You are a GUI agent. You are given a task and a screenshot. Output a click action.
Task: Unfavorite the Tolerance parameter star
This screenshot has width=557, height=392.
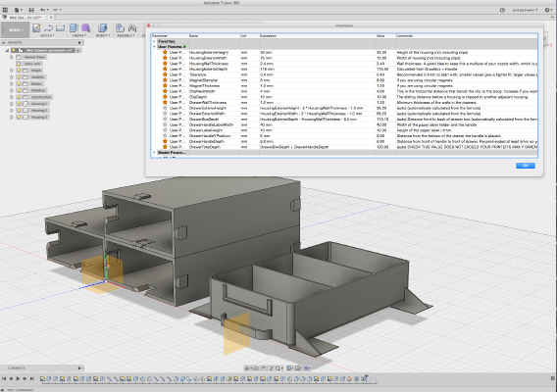click(165, 74)
